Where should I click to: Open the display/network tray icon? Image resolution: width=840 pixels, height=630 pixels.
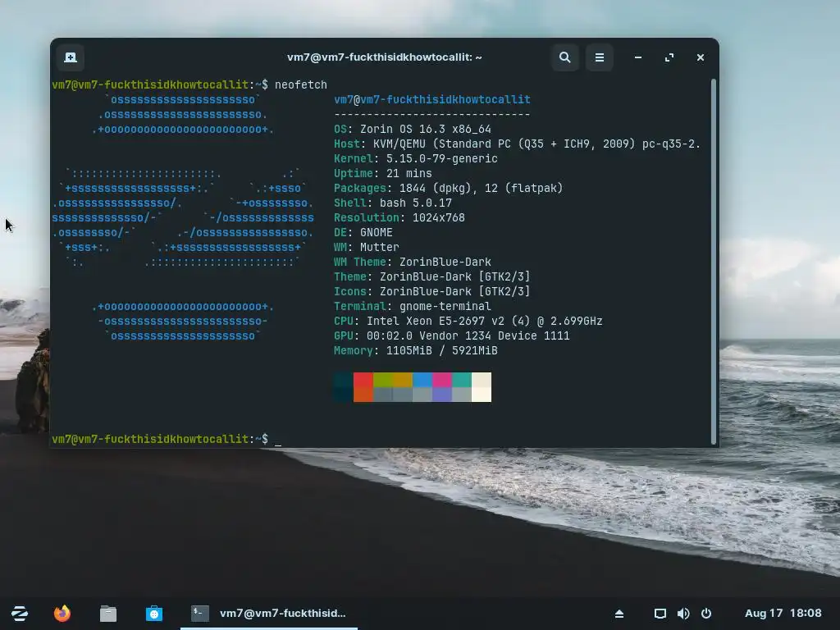coord(660,614)
